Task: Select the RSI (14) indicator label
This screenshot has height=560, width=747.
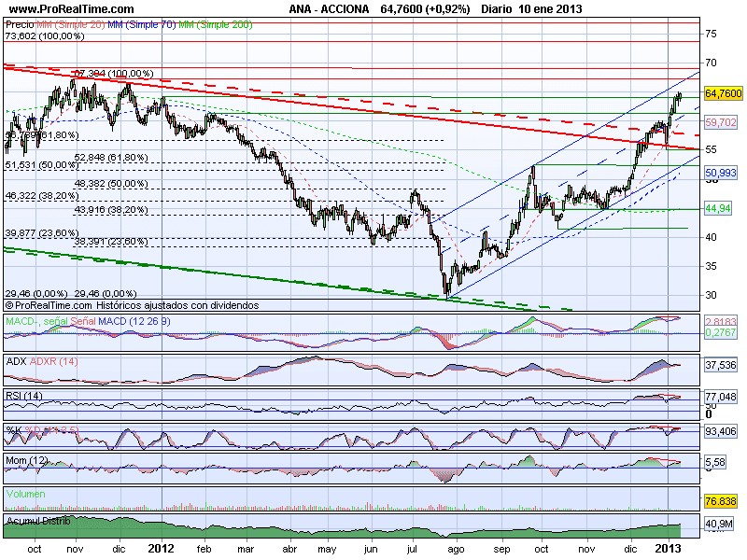Action: 24,396
